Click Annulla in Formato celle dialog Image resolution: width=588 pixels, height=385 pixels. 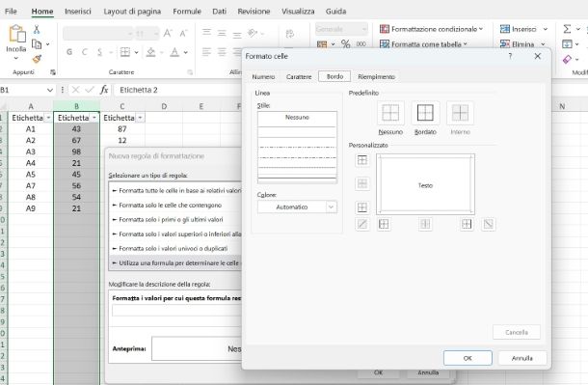[x=522, y=358]
